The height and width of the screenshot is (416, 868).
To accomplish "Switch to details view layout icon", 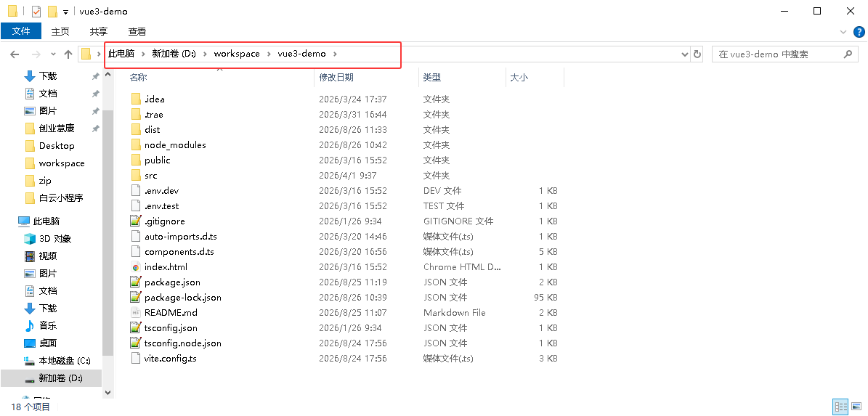I will (x=841, y=407).
